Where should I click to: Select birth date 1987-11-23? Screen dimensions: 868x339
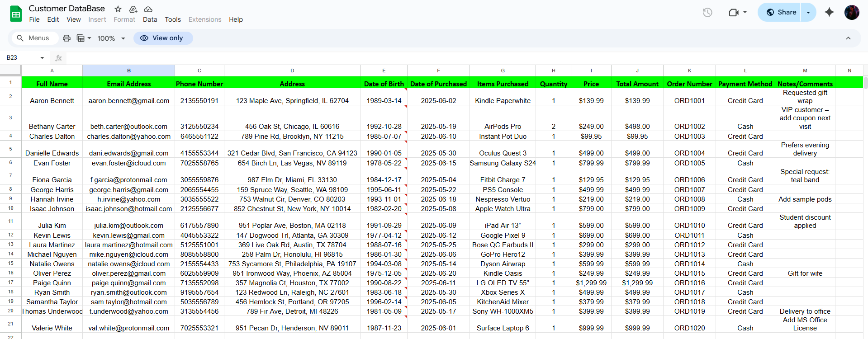(384, 324)
